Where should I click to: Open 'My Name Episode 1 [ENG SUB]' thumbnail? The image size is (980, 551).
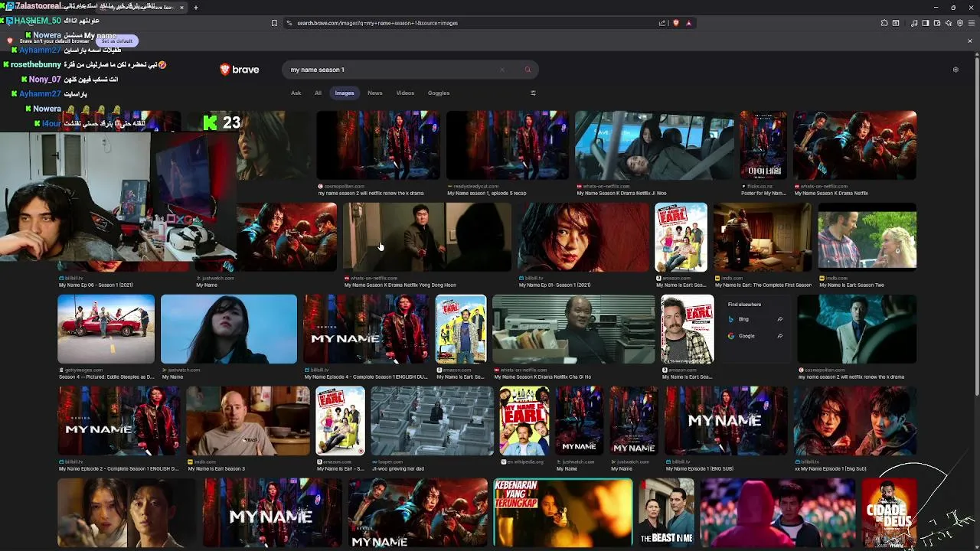(x=726, y=421)
